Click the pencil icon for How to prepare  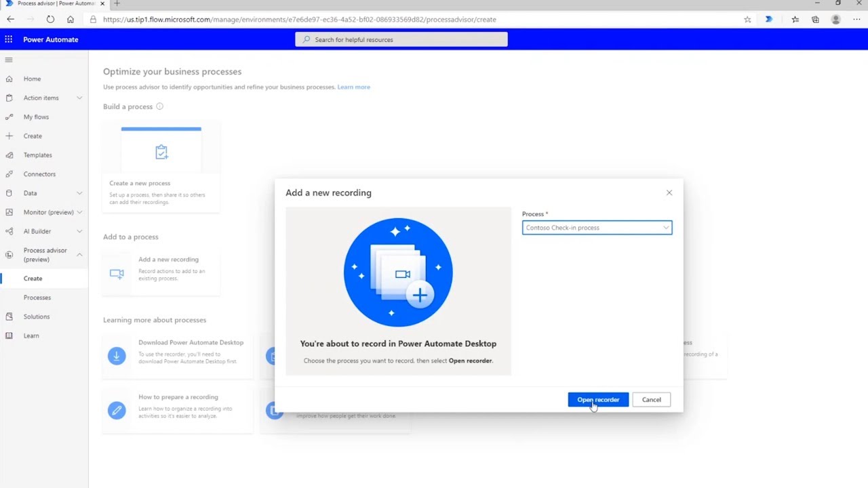point(117,410)
